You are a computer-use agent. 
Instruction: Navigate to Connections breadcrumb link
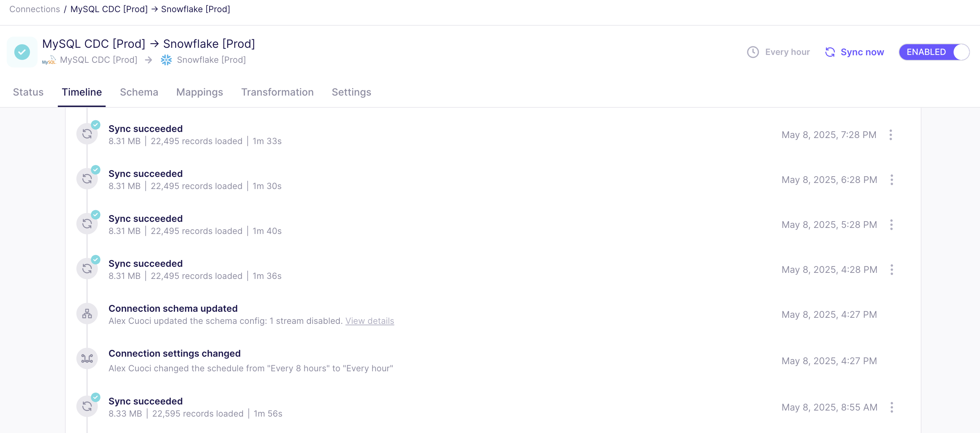35,9
